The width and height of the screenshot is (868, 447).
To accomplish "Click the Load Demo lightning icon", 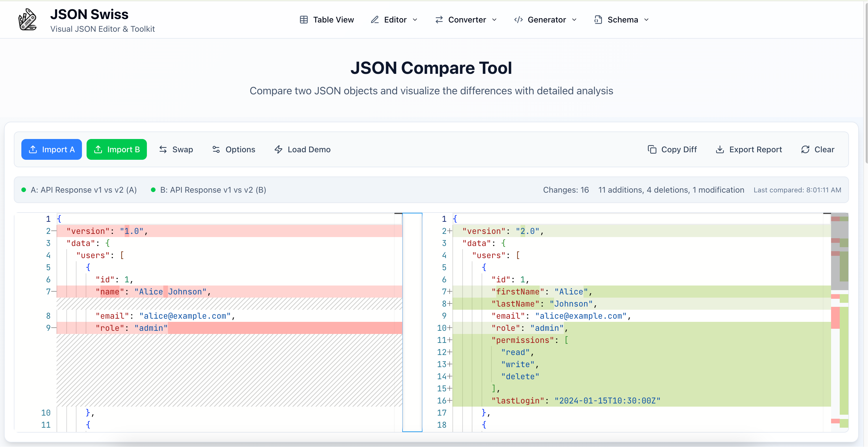I will click(x=278, y=150).
